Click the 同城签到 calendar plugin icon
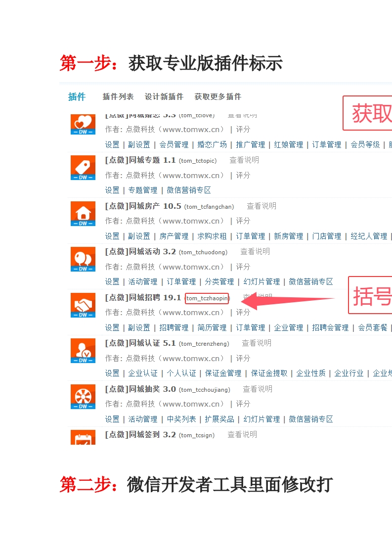This screenshot has width=392, height=555. (83, 438)
